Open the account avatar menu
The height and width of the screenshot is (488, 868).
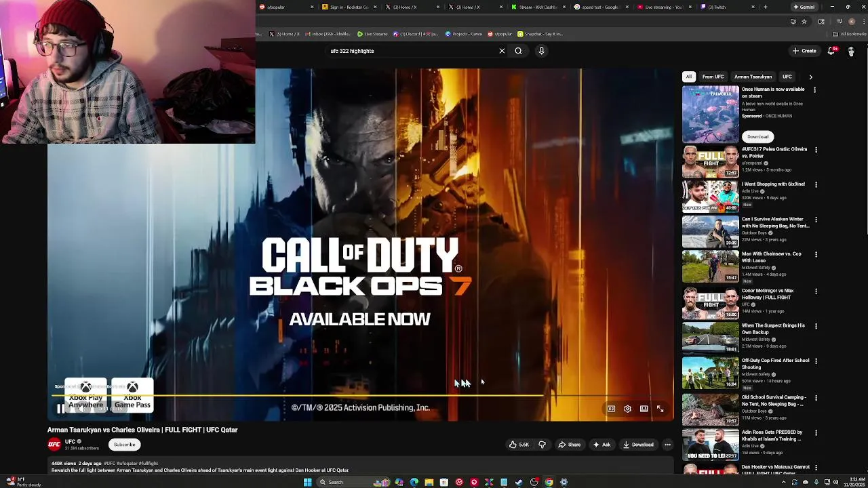coord(851,52)
